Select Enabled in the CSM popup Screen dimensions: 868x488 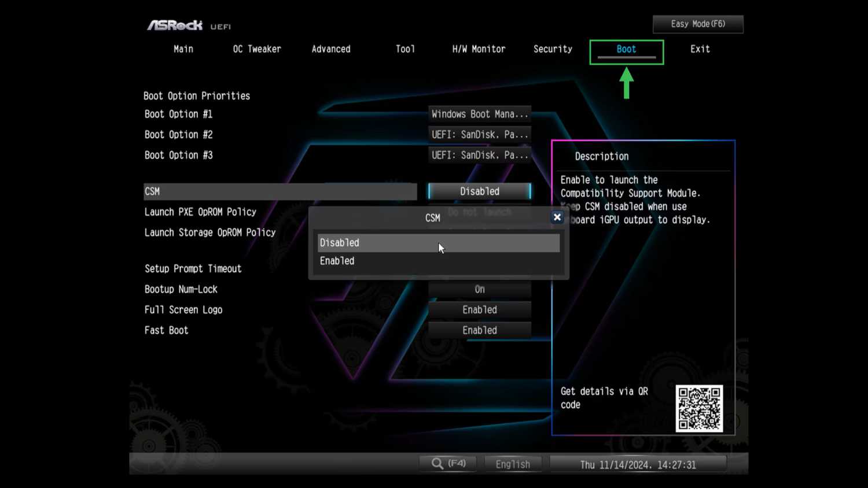[439, 261]
